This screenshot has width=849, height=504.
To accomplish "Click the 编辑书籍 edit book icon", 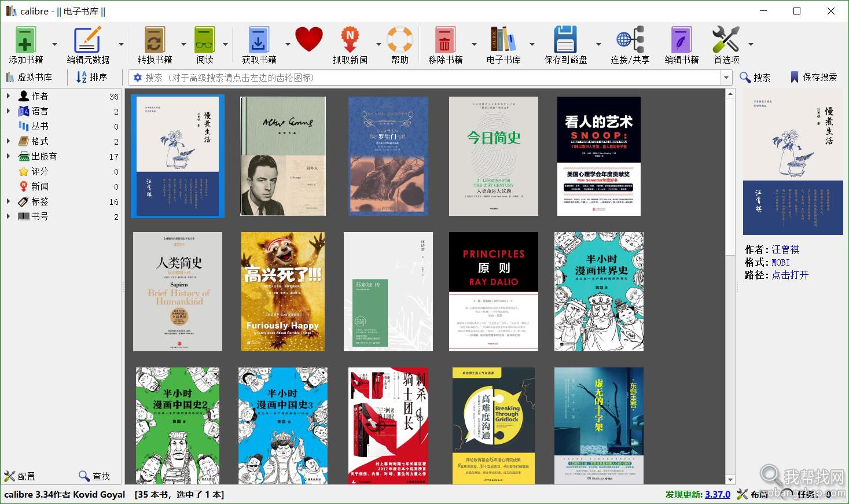I will 681,40.
